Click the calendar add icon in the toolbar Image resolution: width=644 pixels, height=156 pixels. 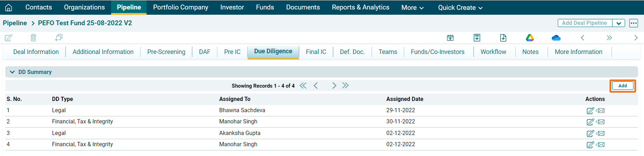450,38
